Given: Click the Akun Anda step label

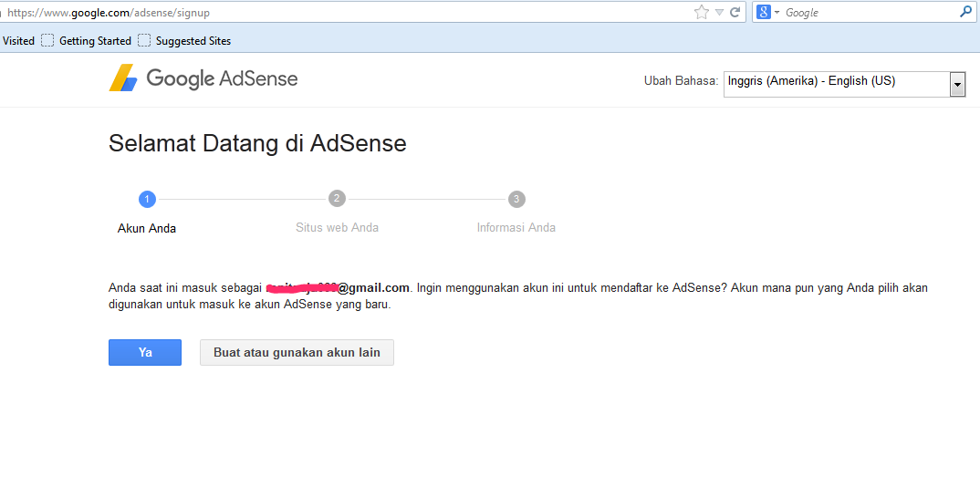Looking at the screenshot, I should pyautogui.click(x=147, y=229).
